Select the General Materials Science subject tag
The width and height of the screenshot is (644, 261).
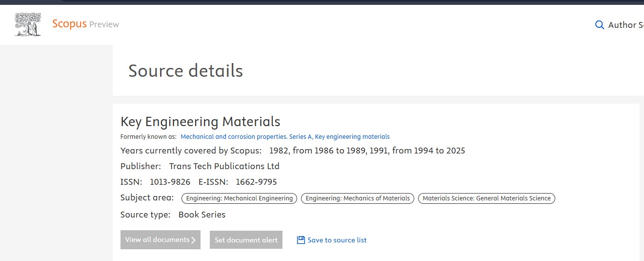click(486, 198)
